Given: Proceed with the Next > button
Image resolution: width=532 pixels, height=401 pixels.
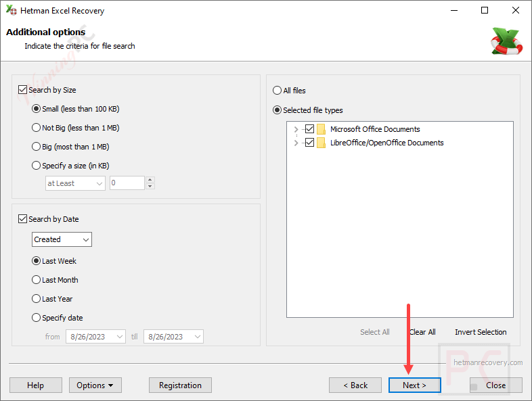Looking at the screenshot, I should click(415, 385).
